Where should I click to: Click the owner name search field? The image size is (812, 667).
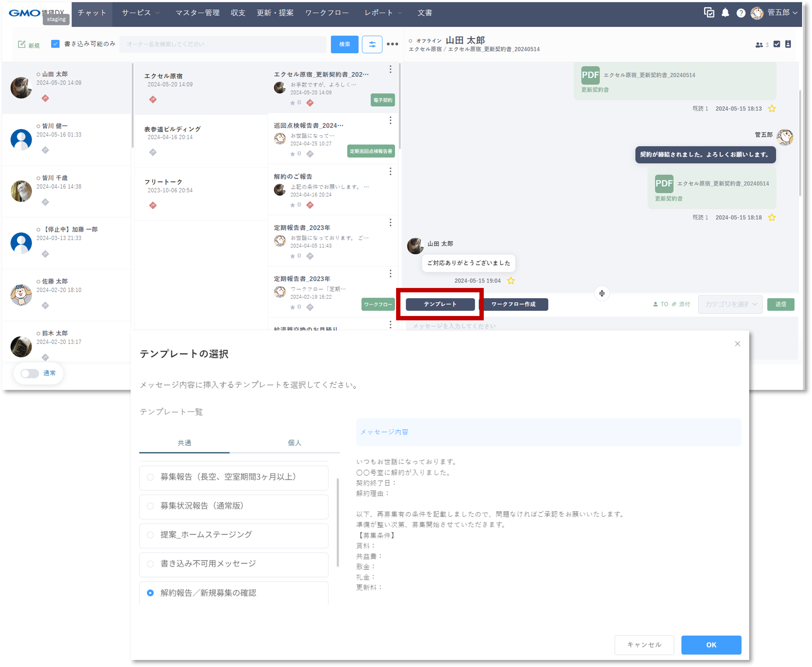pos(223,44)
